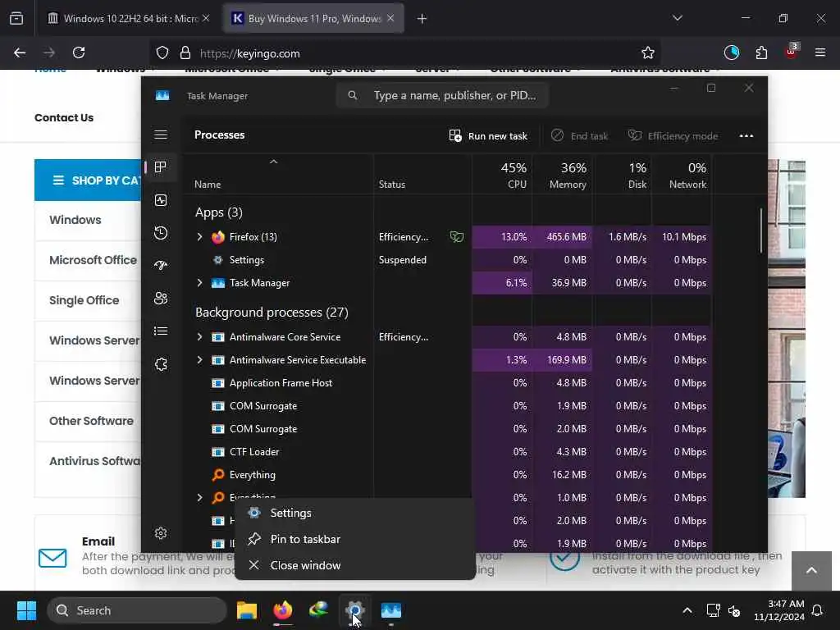Expand Antimalware Core Service row

[x=200, y=337]
